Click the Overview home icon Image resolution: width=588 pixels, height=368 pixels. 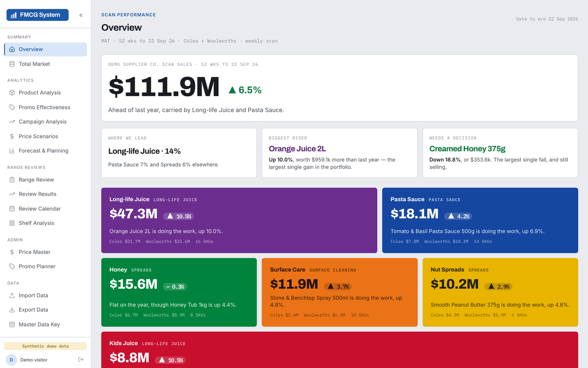pos(12,49)
